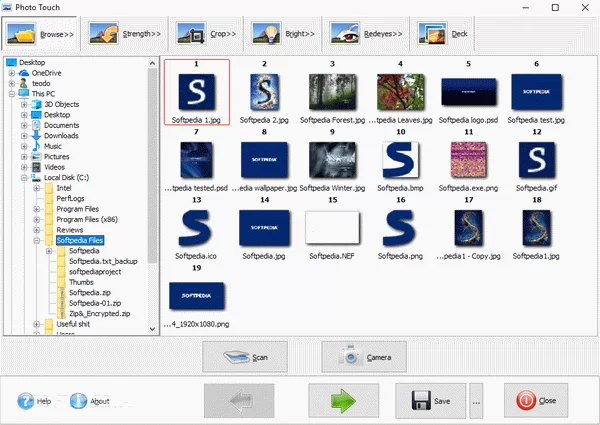Open the Crop tab
The height and width of the screenshot is (425, 600).
click(x=206, y=34)
